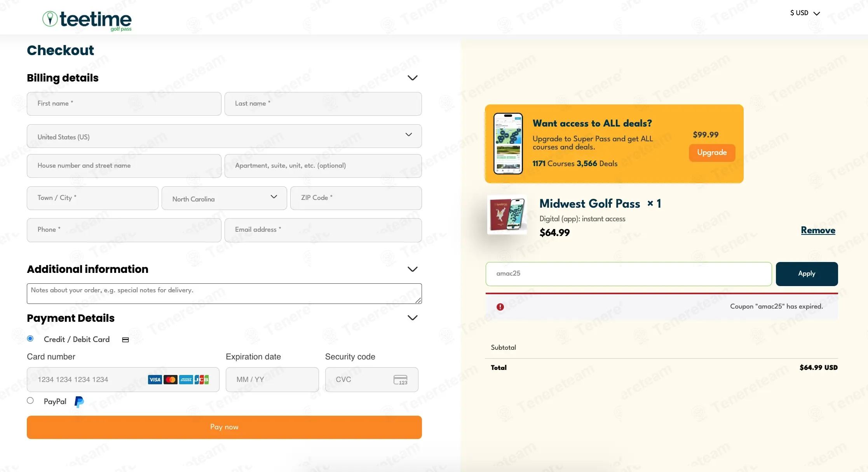Apply the coupon code
The image size is (868, 472).
pos(807,274)
